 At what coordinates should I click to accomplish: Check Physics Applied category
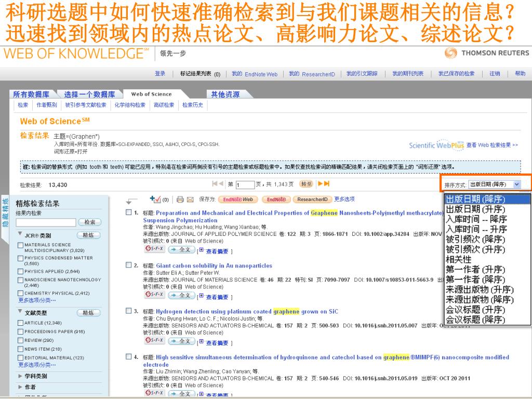coord(21,271)
